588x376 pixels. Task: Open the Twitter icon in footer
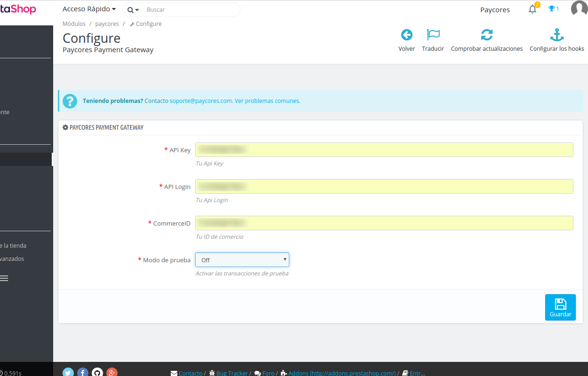tap(68, 373)
